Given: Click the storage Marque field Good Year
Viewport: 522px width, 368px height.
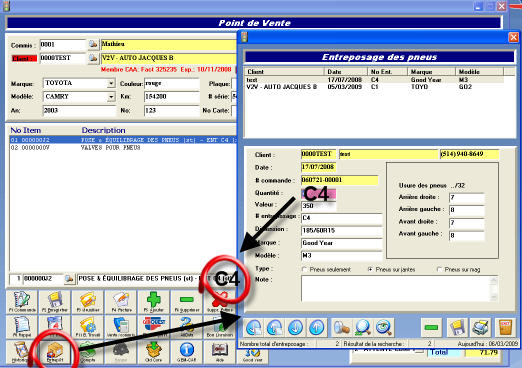Looking at the screenshot, I should pyautogui.click(x=342, y=243).
